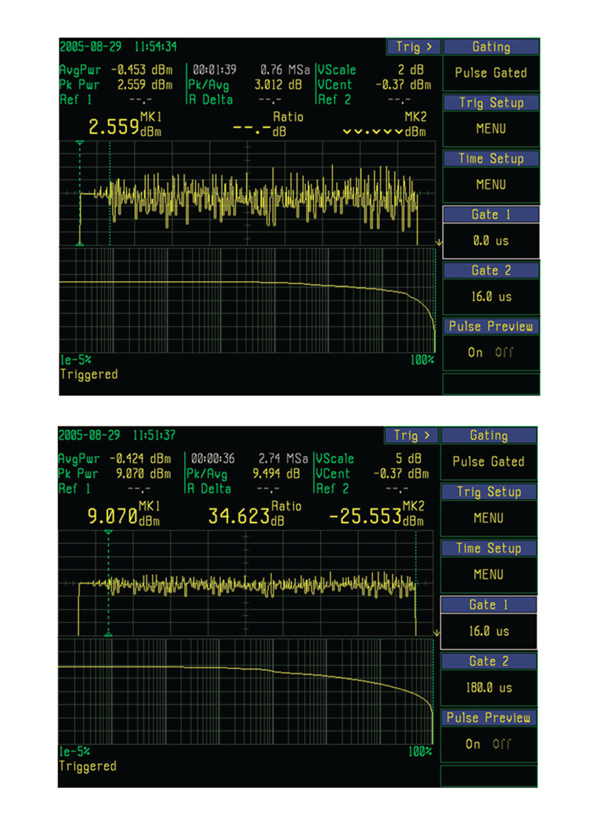Click the Trig > button in bottom screen
600x825 pixels.
(x=413, y=436)
